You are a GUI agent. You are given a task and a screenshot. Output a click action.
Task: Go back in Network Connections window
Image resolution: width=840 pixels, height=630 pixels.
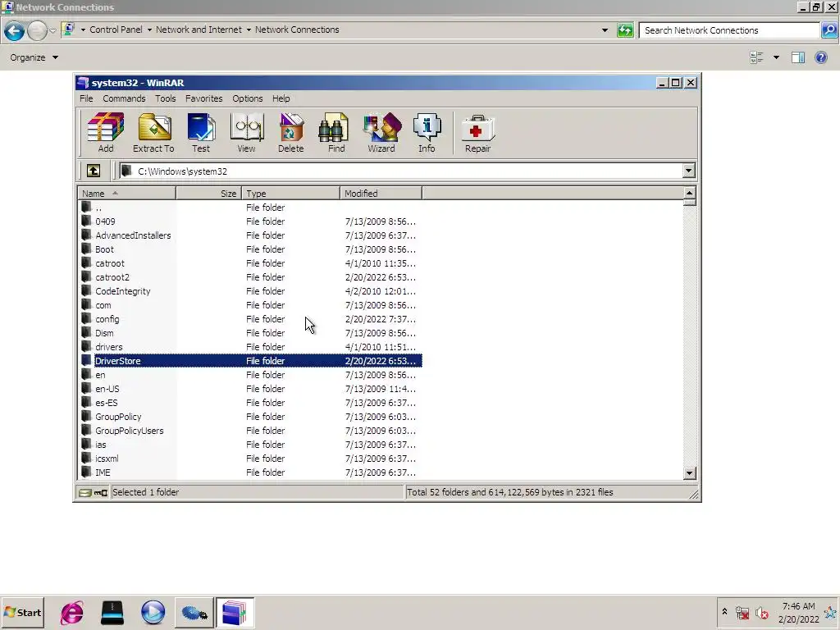[14, 30]
